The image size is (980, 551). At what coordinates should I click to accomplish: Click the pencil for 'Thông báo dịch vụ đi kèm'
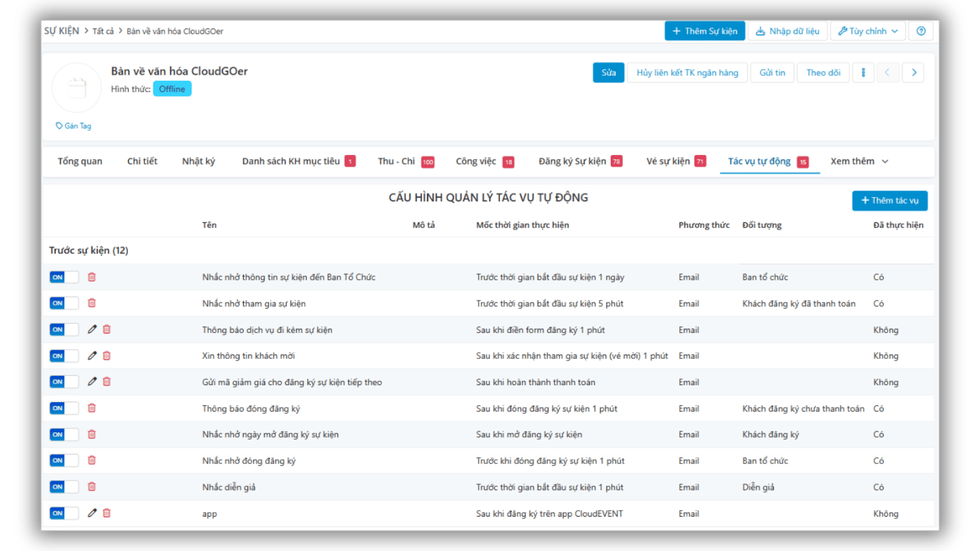pyautogui.click(x=92, y=329)
